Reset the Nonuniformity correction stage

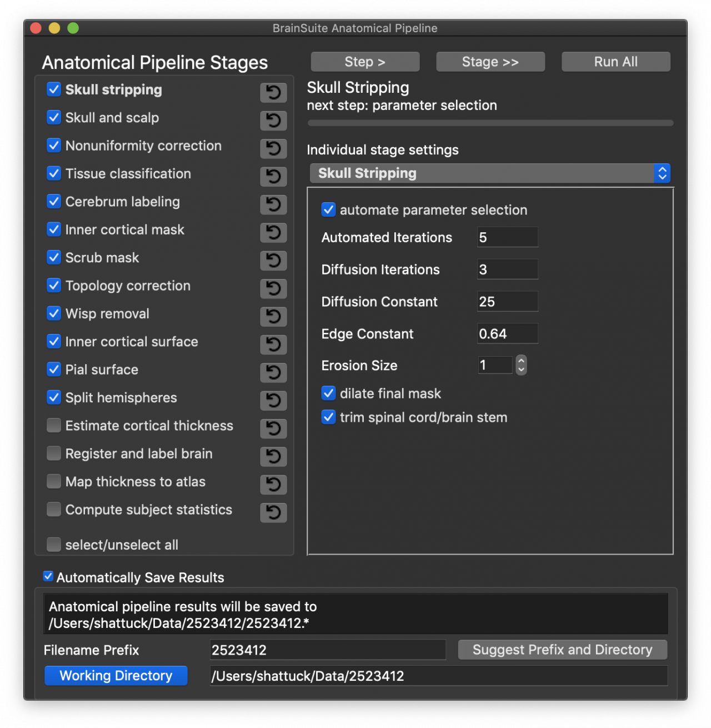[x=273, y=148]
